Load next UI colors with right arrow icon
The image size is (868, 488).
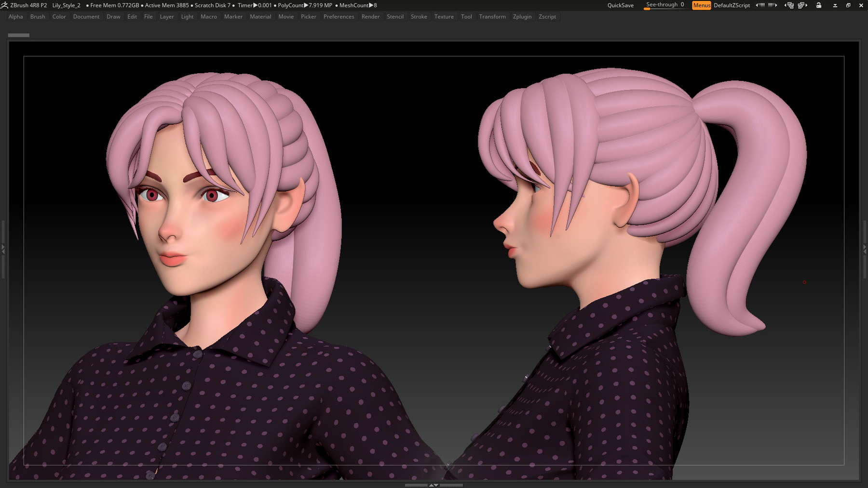pyautogui.click(x=773, y=5)
